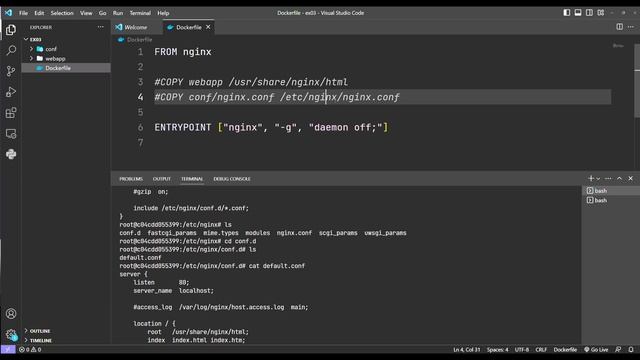The image size is (640, 360).
Task: Open editor more actions menu
Action: (x=631, y=27)
